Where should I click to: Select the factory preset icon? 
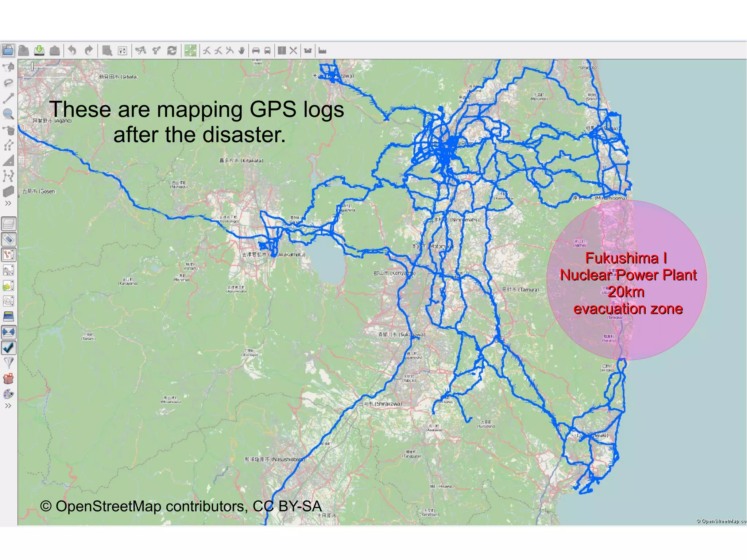(322, 50)
